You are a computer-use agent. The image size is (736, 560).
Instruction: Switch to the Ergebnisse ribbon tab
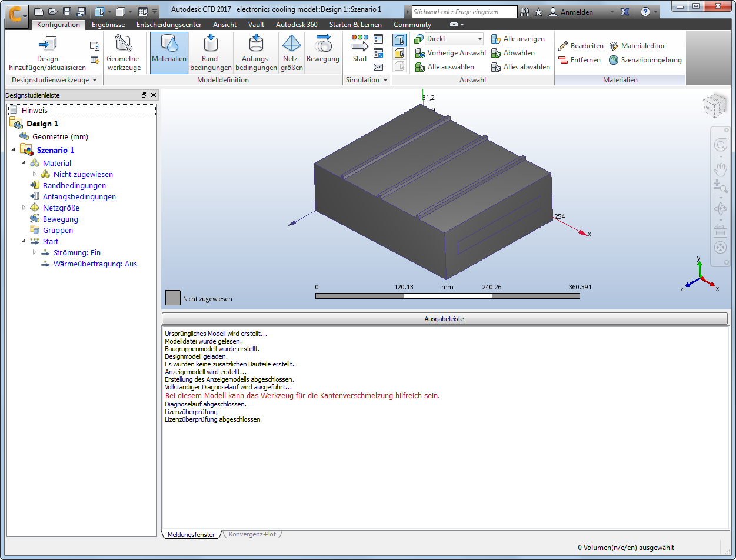click(108, 25)
